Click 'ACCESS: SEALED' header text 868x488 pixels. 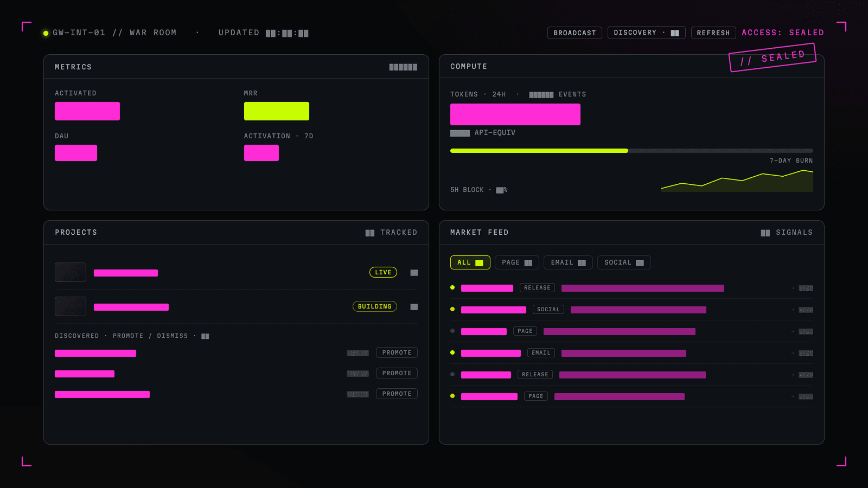783,33
